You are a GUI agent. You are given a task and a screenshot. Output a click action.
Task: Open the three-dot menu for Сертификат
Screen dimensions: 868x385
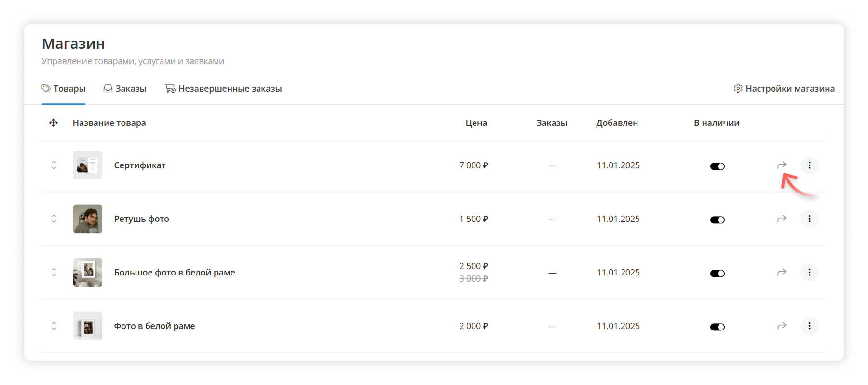point(809,165)
